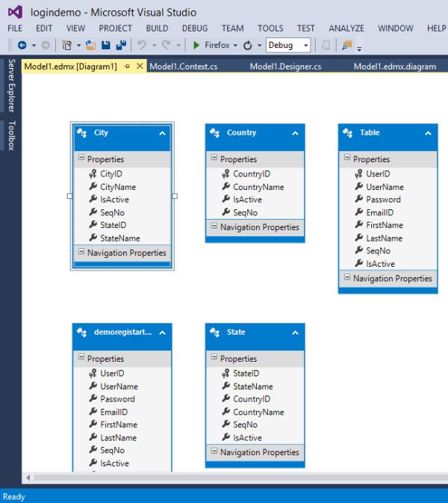The image size is (448, 503).
Task: Collapse the City entity with chevron
Action: [163, 133]
